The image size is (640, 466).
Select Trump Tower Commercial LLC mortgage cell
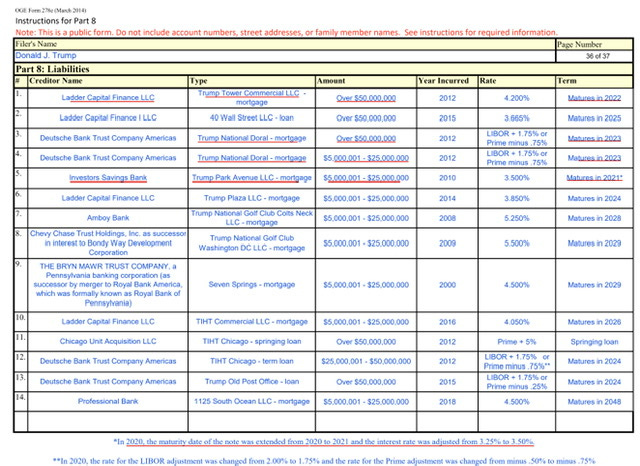pyautogui.click(x=252, y=98)
